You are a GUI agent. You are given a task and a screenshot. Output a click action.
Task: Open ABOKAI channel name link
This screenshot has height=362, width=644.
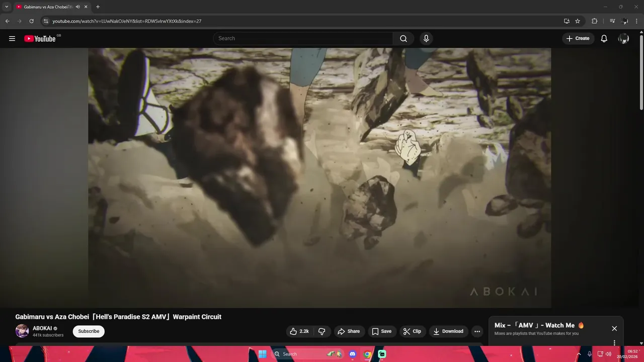pos(42,328)
